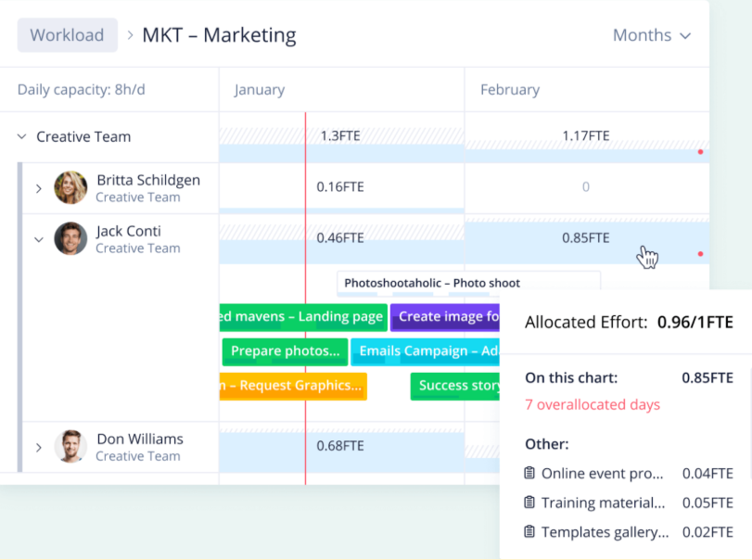This screenshot has width=752, height=560.
Task: Open Jack Conti's profile avatar
Action: tap(70, 238)
